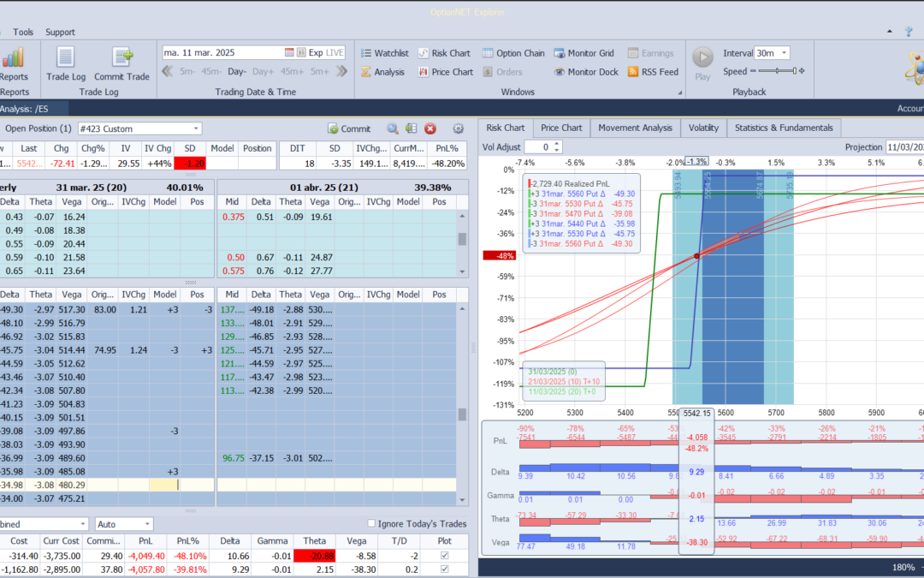Click the Day- time step button
This screenshot has width=924, height=578.
point(236,71)
